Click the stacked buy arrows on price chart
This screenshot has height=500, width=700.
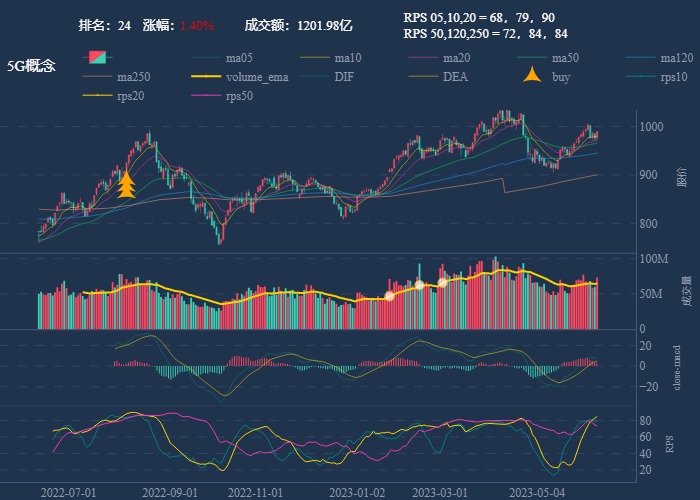pyautogui.click(x=126, y=185)
